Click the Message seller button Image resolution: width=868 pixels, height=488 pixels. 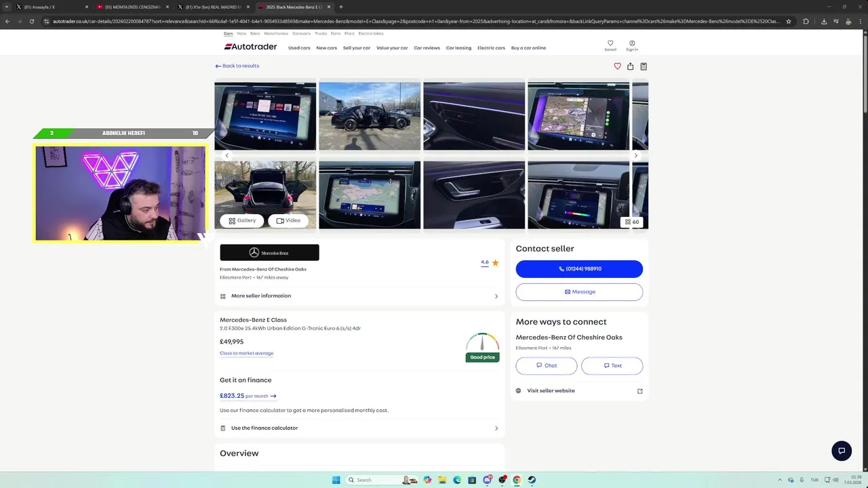tap(579, 292)
